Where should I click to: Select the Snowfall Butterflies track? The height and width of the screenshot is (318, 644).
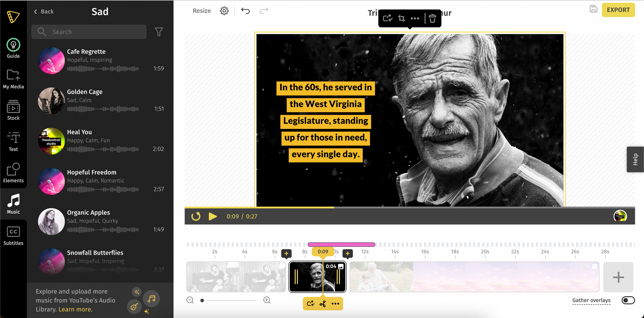(x=101, y=261)
